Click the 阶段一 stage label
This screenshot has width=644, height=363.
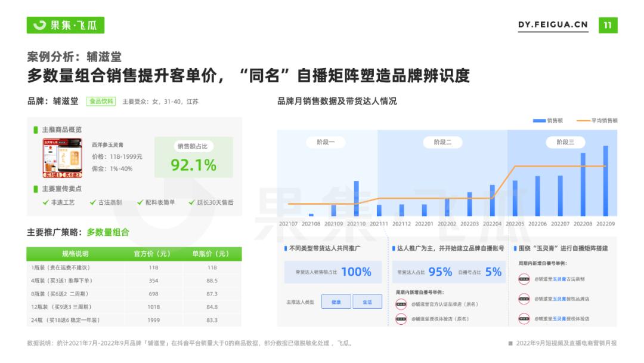[x=326, y=142]
